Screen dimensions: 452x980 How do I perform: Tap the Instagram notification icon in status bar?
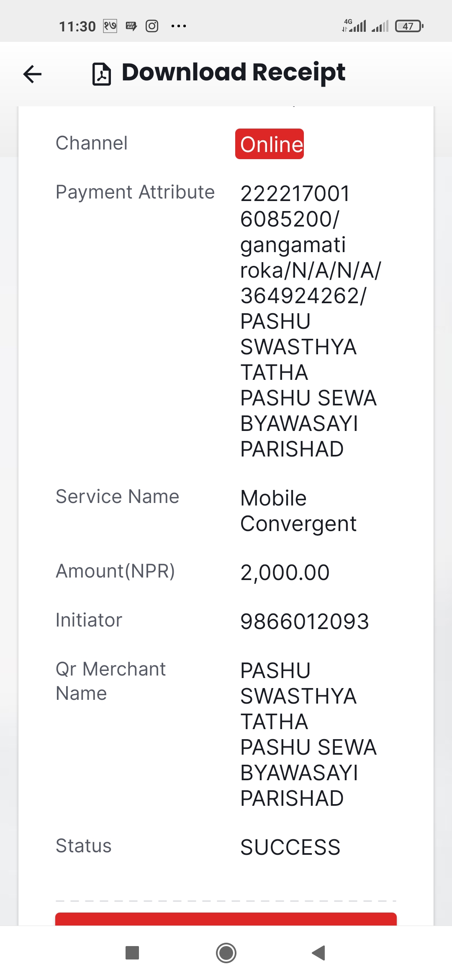point(152,26)
